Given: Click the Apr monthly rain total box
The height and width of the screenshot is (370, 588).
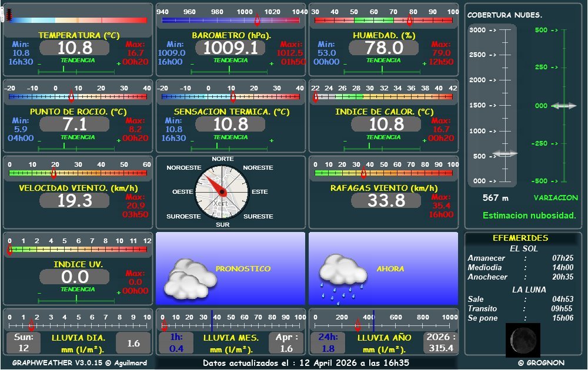Looking at the screenshot, I should (x=286, y=343).
